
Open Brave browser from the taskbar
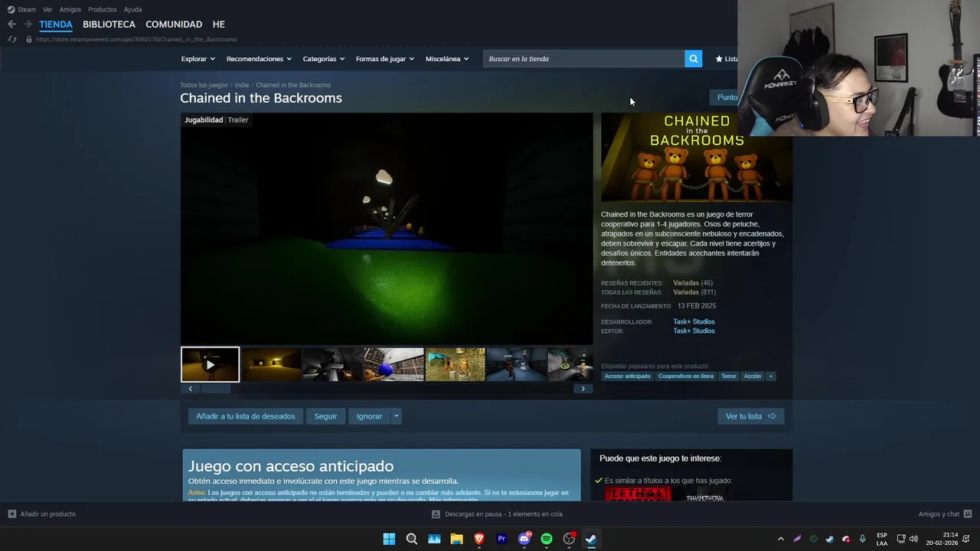pyautogui.click(x=479, y=539)
